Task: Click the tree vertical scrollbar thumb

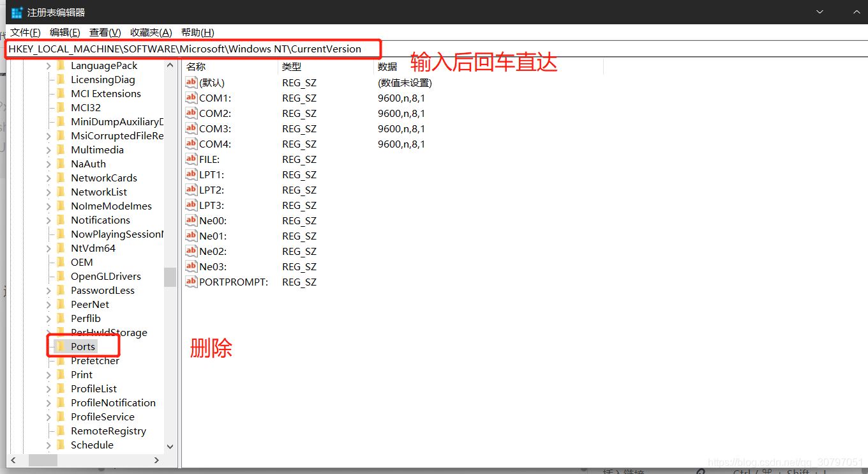Action: click(170, 277)
